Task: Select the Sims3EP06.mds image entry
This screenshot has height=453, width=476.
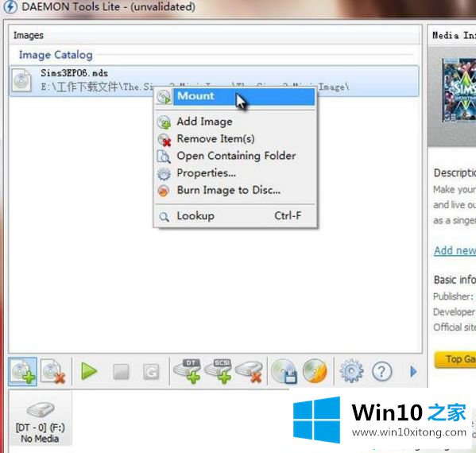Action: point(214,81)
